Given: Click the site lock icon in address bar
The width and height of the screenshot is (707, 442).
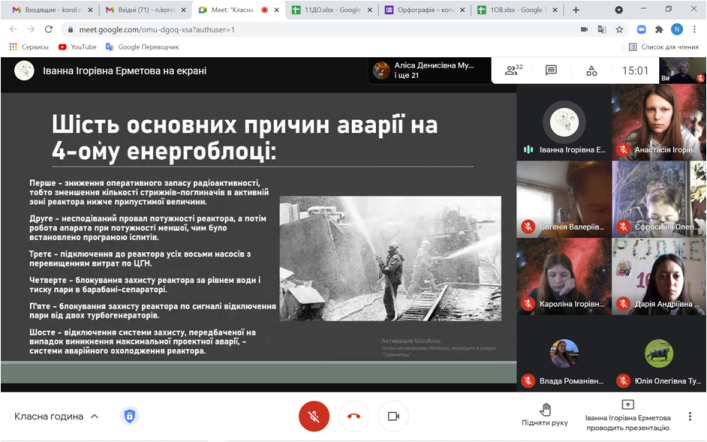Looking at the screenshot, I should click(70, 29).
